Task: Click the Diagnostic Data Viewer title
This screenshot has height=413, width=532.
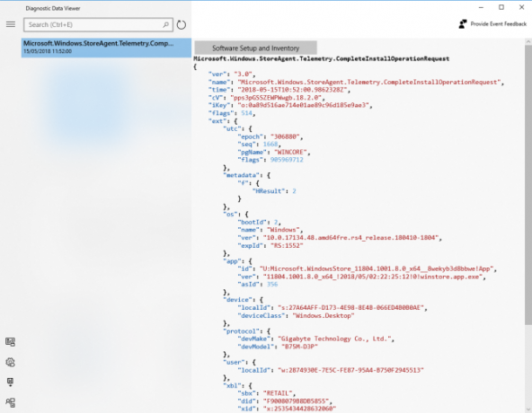Action: [53, 8]
